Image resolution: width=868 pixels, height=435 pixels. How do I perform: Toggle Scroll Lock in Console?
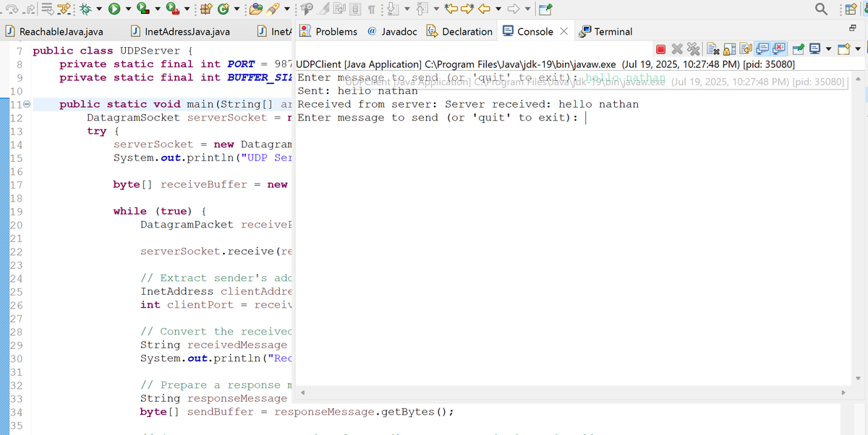[x=729, y=49]
